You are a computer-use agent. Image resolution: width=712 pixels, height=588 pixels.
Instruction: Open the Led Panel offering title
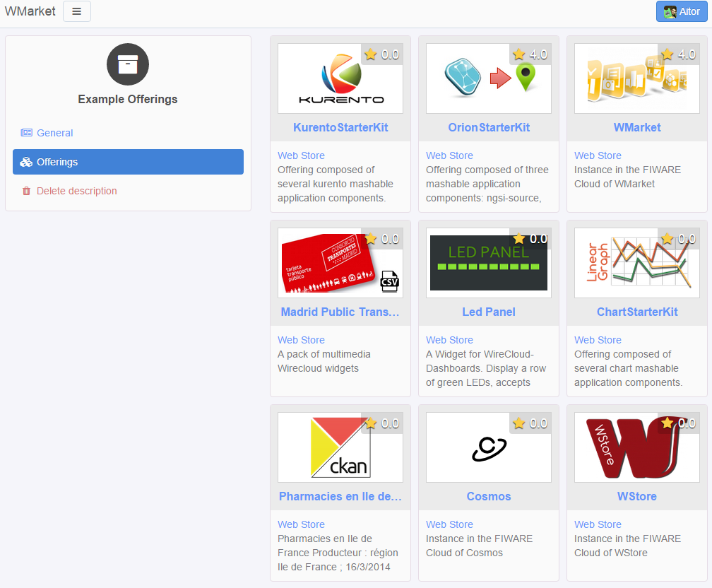489,312
